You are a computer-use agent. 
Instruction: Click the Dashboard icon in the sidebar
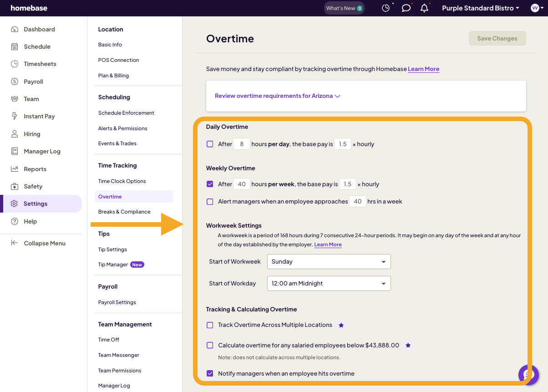point(15,29)
